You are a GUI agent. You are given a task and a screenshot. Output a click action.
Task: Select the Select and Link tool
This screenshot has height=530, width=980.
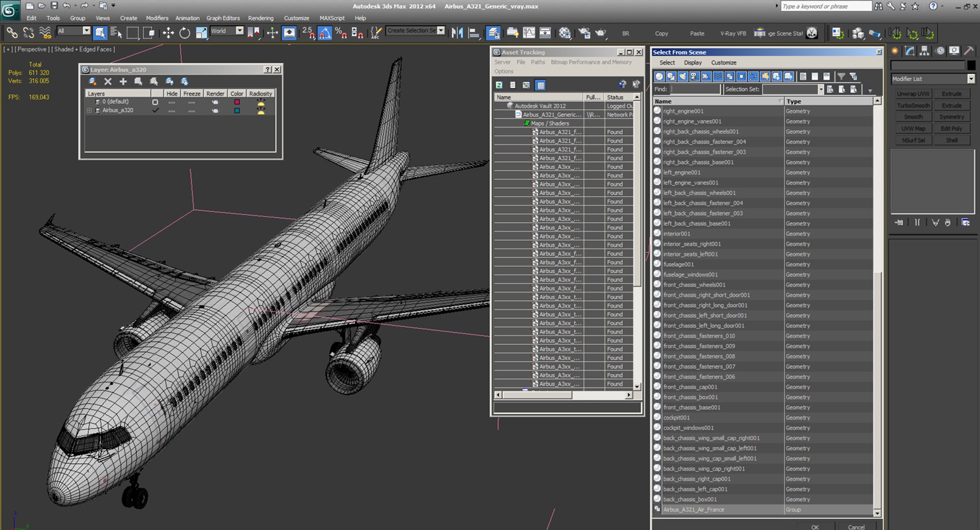[11, 33]
